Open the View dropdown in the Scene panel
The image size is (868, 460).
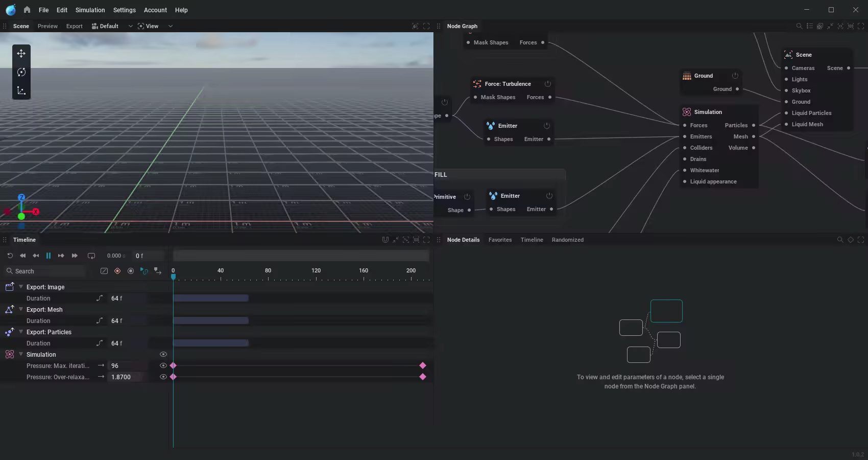pos(170,26)
